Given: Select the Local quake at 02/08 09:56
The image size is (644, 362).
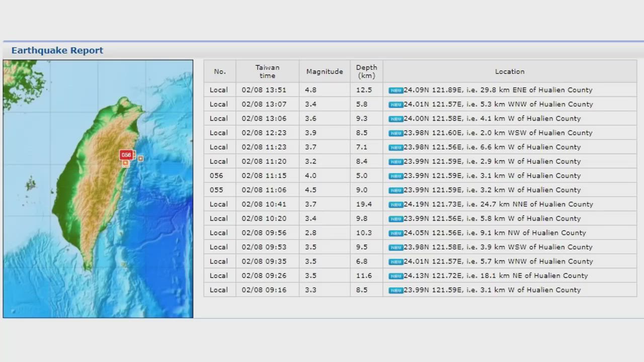Looking at the screenshot, I should (x=219, y=233).
